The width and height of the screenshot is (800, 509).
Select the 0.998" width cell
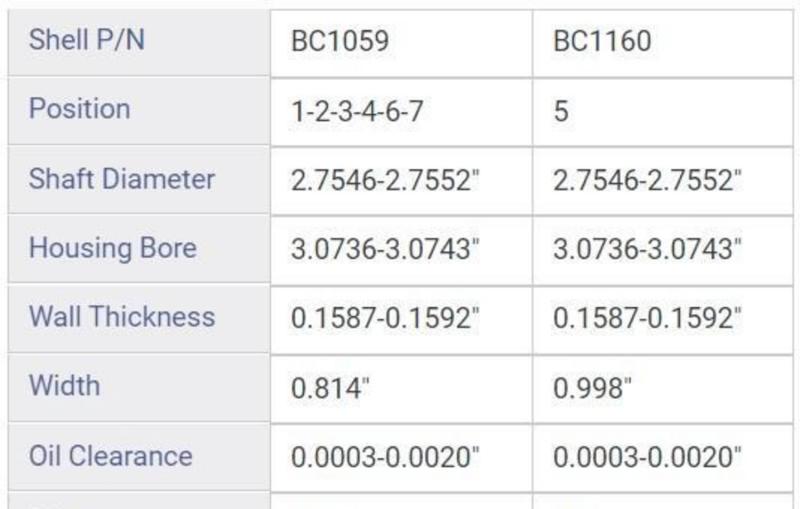point(593,387)
